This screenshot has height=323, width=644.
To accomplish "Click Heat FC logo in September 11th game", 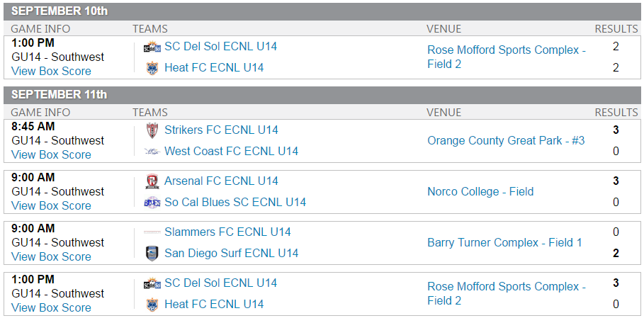I will click(x=152, y=305).
